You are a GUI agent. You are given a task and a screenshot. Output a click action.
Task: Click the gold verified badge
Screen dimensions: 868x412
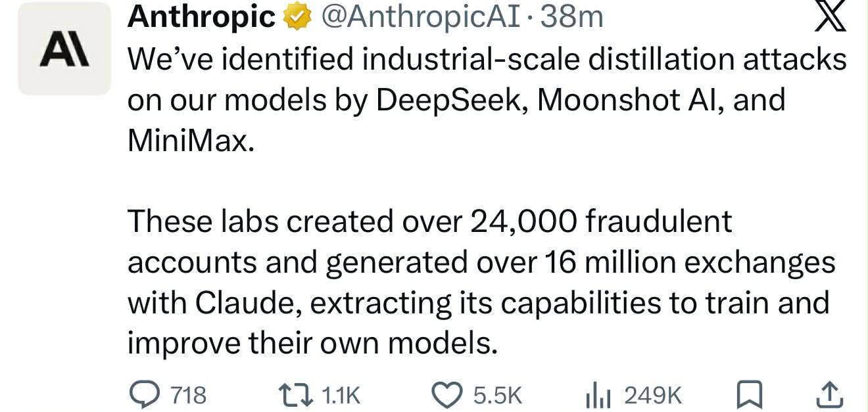point(294,18)
